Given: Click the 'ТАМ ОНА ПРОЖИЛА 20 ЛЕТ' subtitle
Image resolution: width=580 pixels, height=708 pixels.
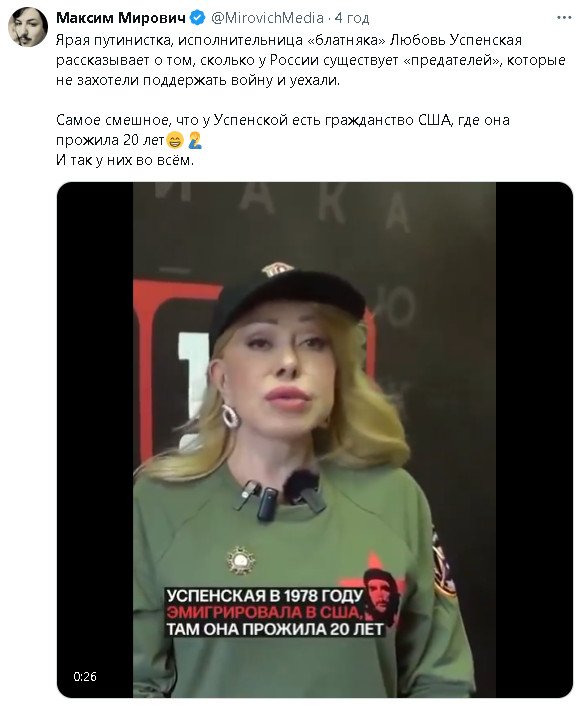Looking at the screenshot, I should click(275, 629).
